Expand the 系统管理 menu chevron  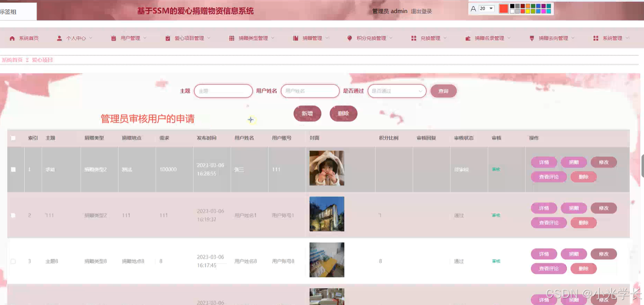point(628,38)
